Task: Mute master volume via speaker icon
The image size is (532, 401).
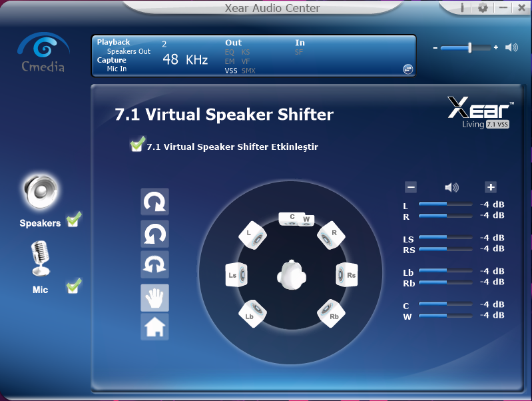Action: click(x=511, y=47)
